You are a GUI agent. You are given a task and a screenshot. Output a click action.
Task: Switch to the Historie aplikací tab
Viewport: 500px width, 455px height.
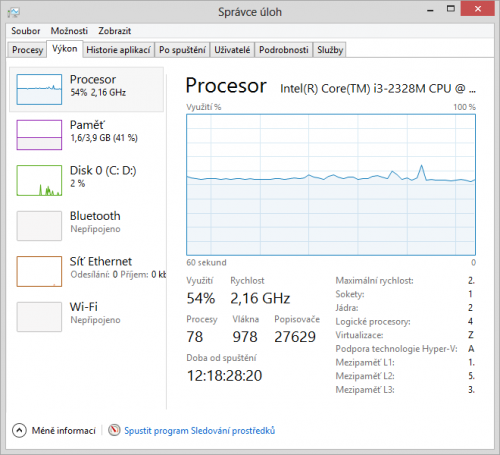[118, 50]
